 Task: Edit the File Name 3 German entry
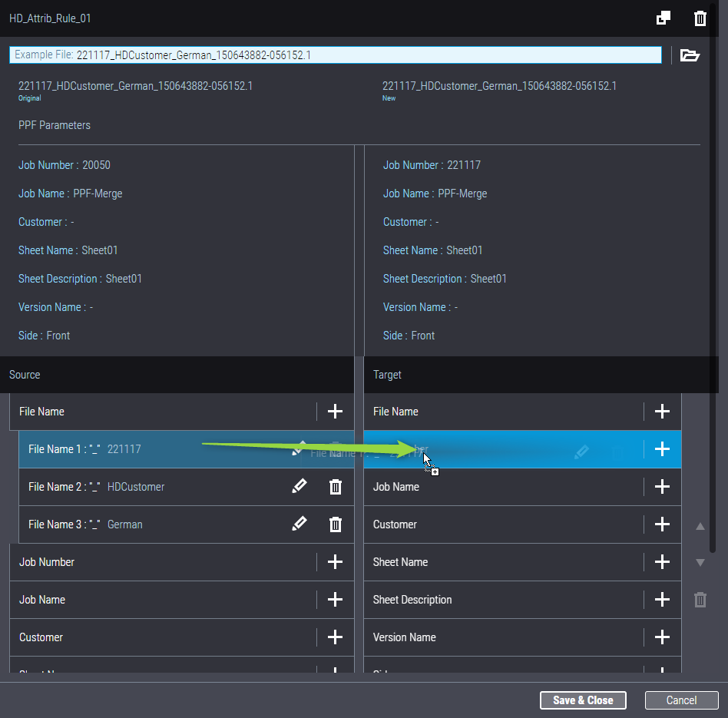[299, 524]
